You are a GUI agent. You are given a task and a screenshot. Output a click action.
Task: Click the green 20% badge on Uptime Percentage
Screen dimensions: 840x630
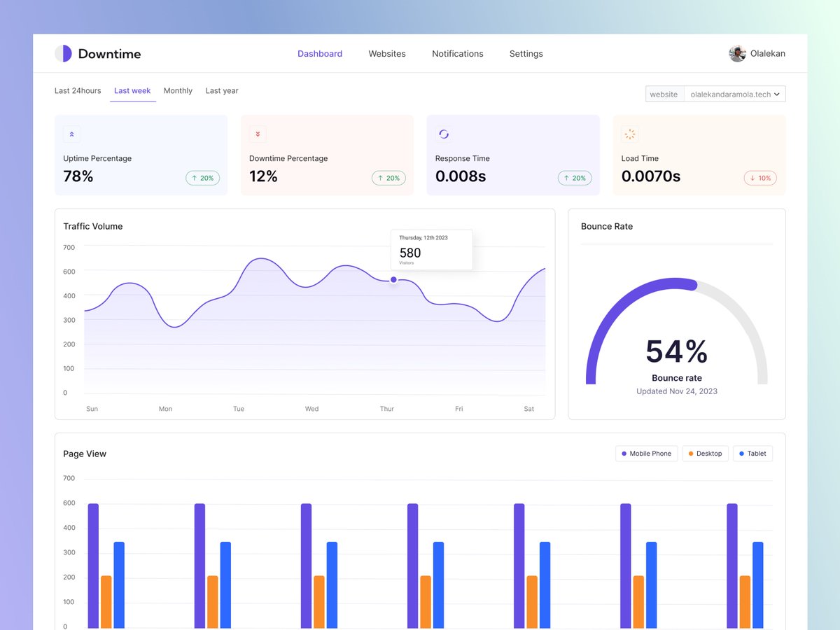202,178
